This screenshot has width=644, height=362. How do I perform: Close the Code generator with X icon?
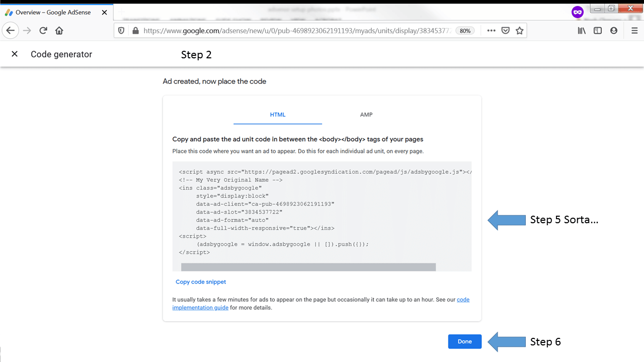(15, 54)
